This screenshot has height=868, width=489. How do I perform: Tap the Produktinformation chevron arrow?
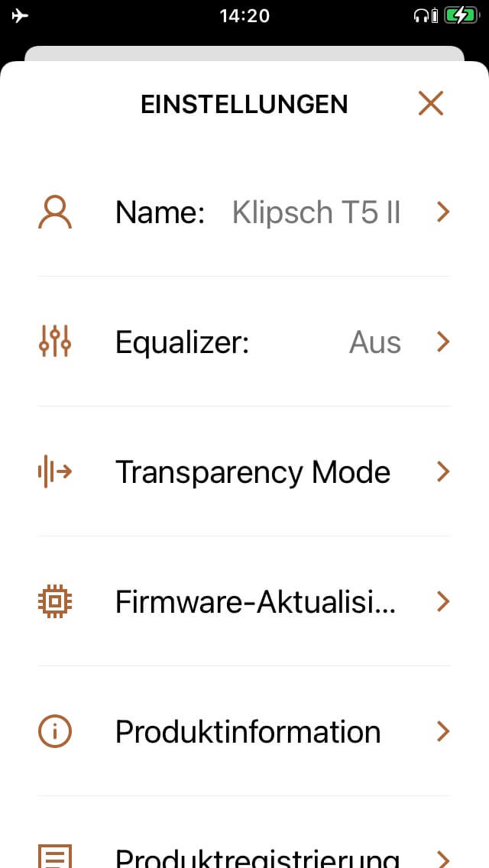(442, 732)
